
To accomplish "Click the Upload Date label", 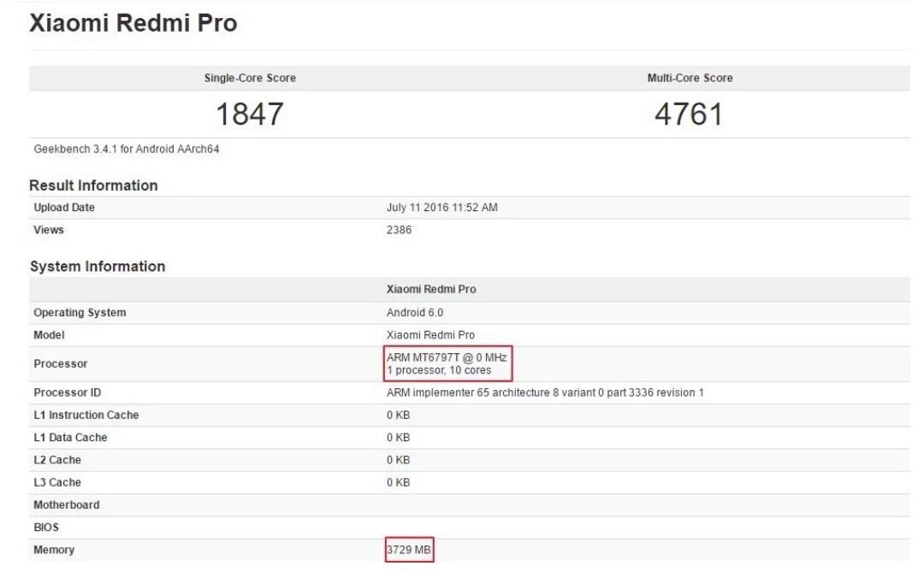I will click(64, 208).
